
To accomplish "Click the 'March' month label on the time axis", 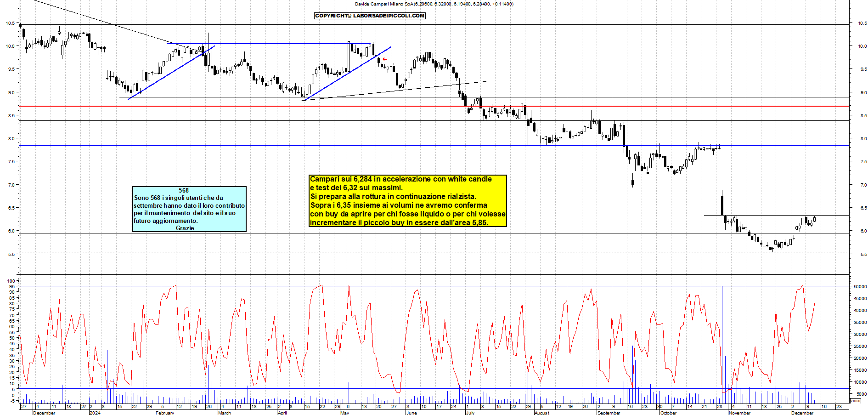I will [225, 413].
